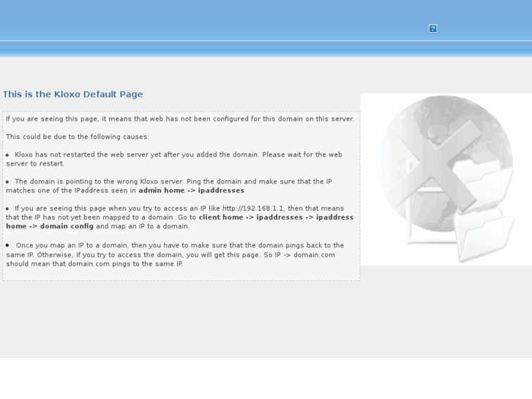Click the blue header banner at top
The height and width of the screenshot is (399, 532).
coord(266,29)
